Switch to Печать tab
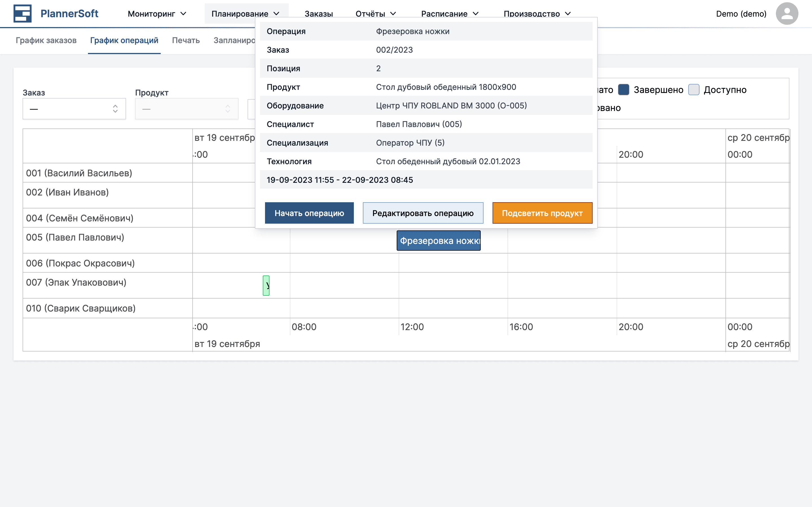Image resolution: width=812 pixels, height=507 pixels. point(186,40)
